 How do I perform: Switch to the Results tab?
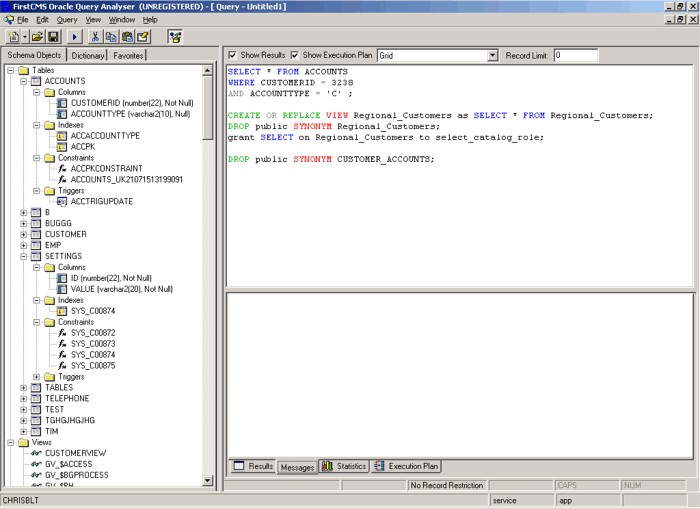(x=253, y=466)
